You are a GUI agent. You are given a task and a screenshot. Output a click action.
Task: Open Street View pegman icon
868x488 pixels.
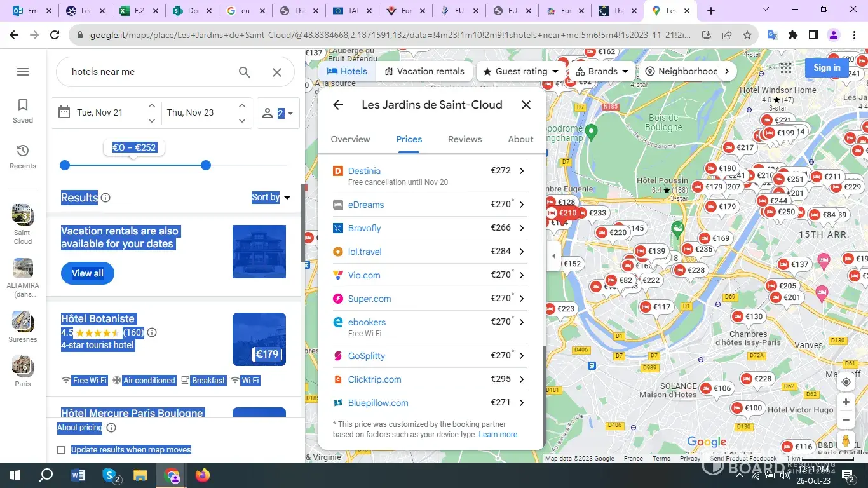[x=846, y=440]
